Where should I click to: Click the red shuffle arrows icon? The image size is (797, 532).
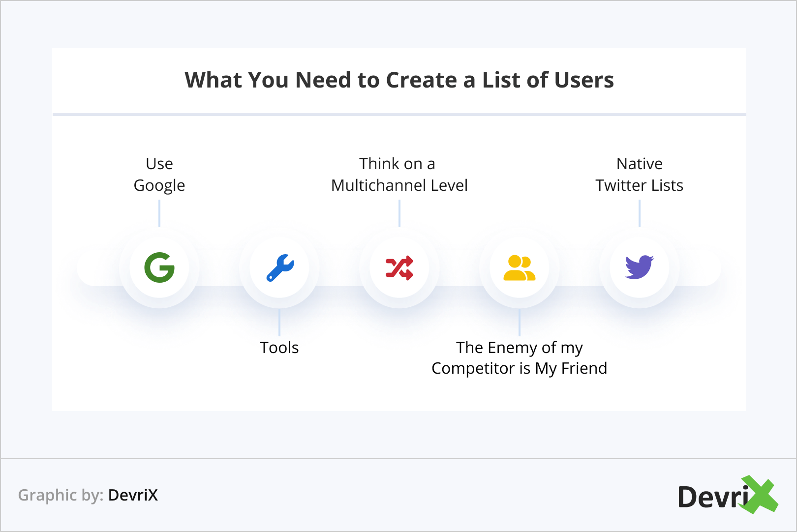(399, 268)
